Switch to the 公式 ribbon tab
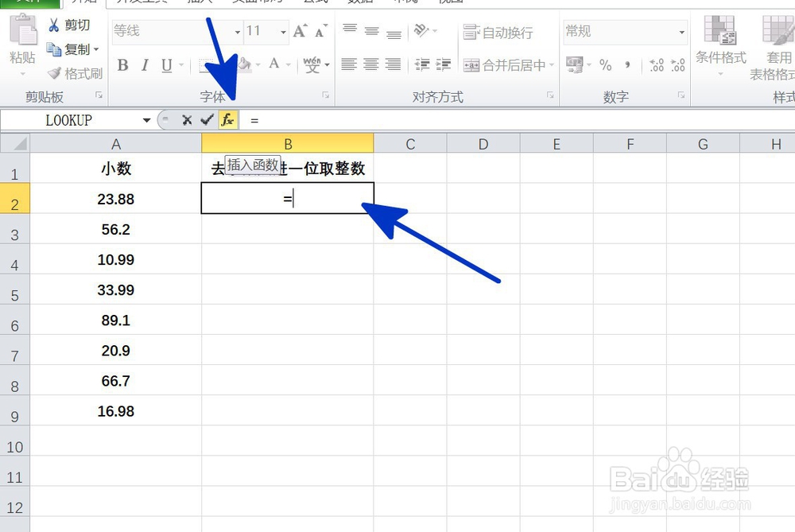The height and width of the screenshot is (532, 795). click(315, 2)
